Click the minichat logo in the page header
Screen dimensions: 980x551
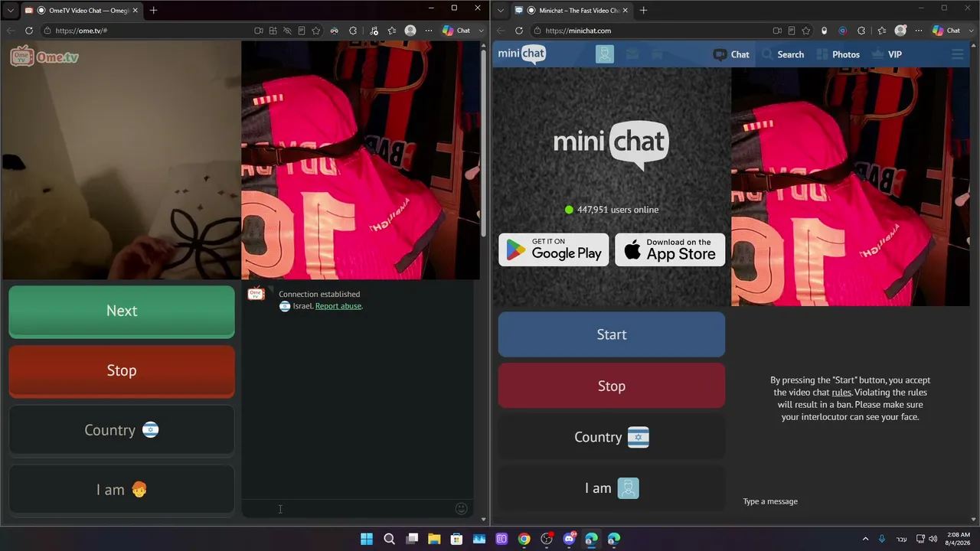[521, 54]
